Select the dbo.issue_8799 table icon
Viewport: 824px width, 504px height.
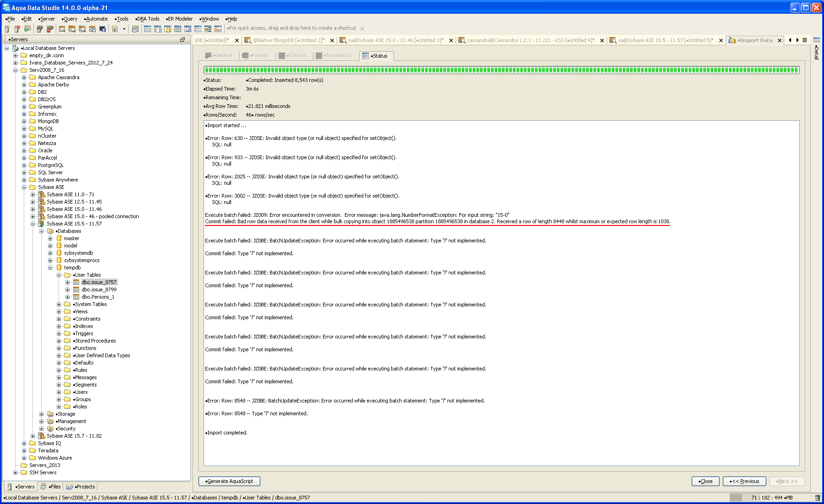click(76, 290)
